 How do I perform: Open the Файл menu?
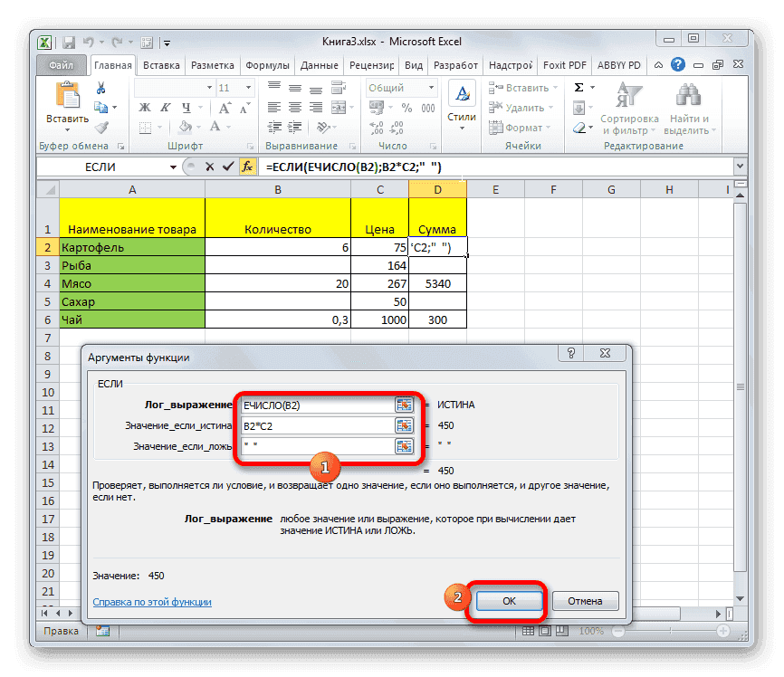tap(61, 64)
